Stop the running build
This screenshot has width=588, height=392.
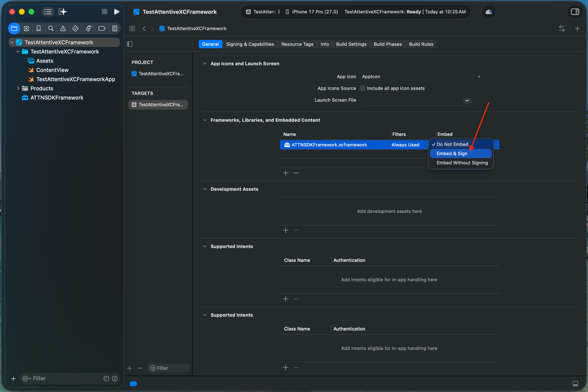click(105, 12)
